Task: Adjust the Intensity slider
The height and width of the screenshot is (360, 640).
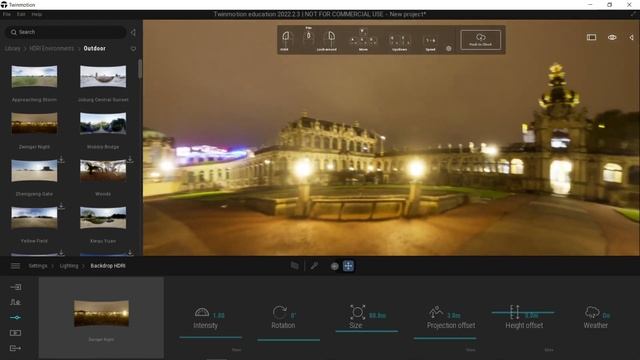Action: (211, 337)
